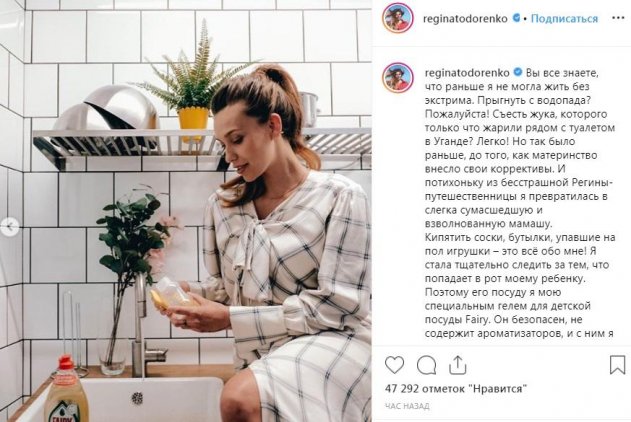Click the Подписаться follow link
Screen dimensions: 631x422
point(564,19)
